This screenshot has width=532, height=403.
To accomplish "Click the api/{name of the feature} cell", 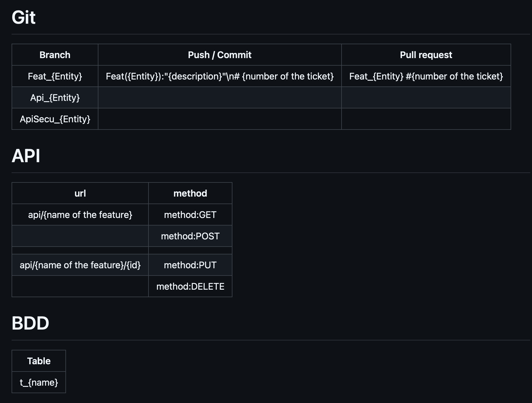I will (x=80, y=215).
